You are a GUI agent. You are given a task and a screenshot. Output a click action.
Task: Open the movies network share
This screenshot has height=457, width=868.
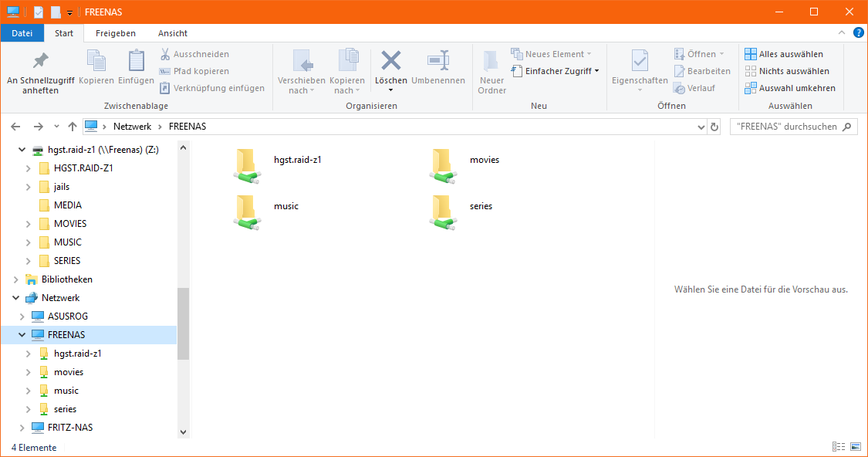(x=464, y=166)
